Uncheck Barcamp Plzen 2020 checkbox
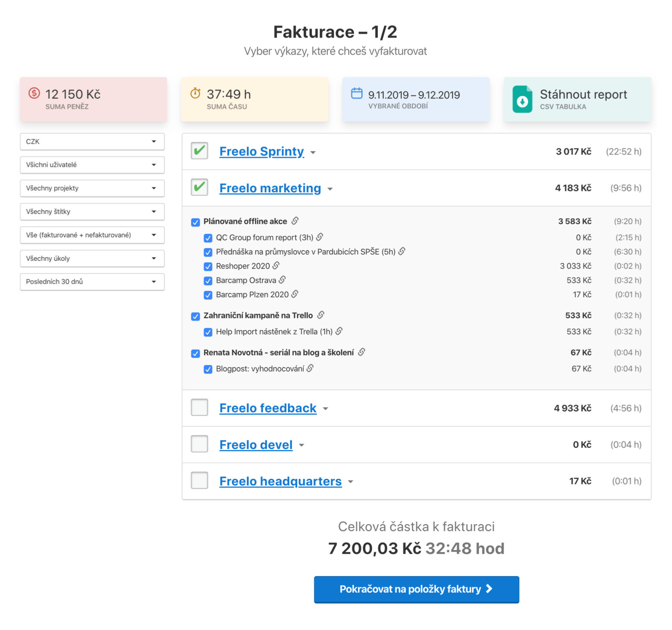The width and height of the screenshot is (672, 630). [208, 295]
